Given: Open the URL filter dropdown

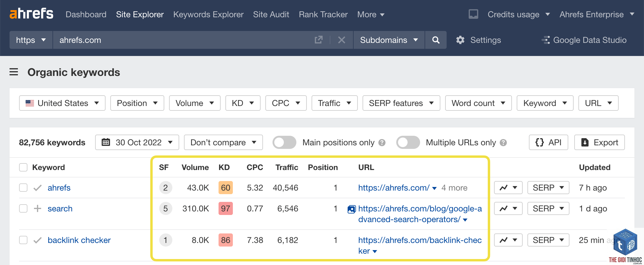Looking at the screenshot, I should [598, 103].
